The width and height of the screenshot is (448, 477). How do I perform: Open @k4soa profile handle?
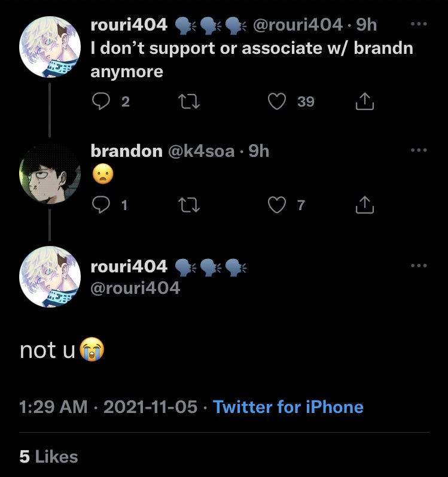[201, 151]
